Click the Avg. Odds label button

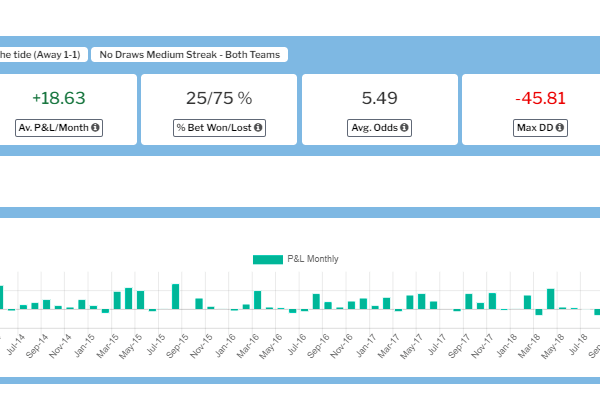pos(379,128)
